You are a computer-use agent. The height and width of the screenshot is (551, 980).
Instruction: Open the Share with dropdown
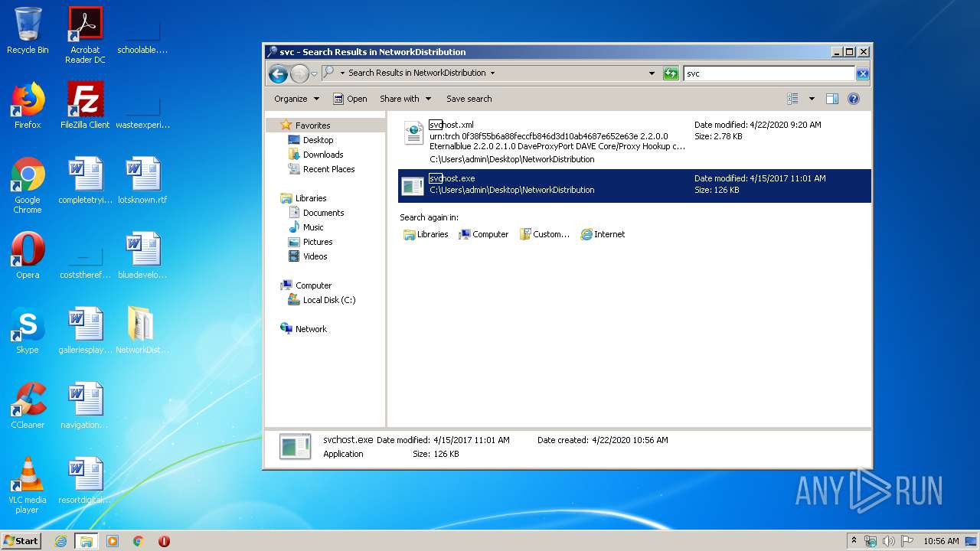pos(405,99)
